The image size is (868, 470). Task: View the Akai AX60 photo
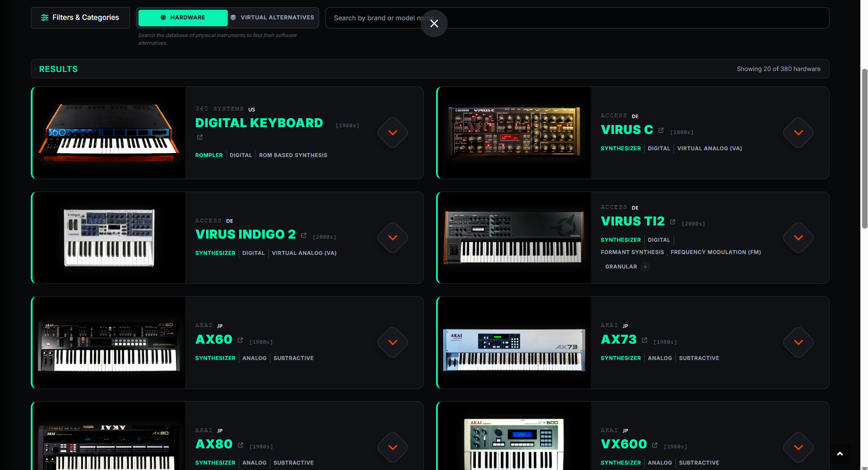(108, 342)
